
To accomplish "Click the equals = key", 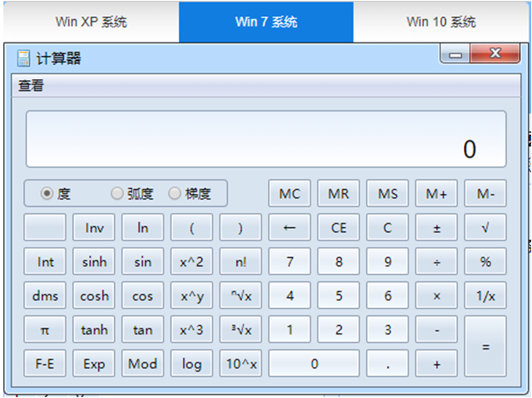I will [x=485, y=346].
